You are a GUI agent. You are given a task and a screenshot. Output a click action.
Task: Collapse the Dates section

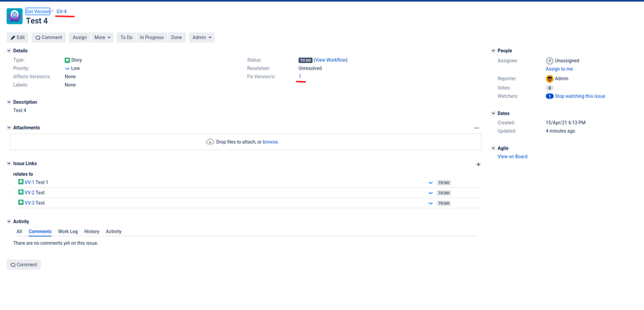[x=494, y=113]
